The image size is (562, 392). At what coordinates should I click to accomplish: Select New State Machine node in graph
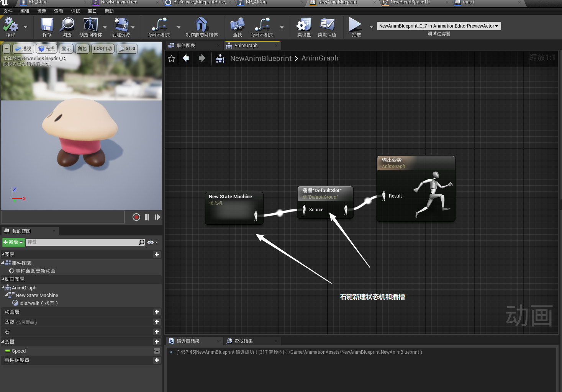point(234,208)
